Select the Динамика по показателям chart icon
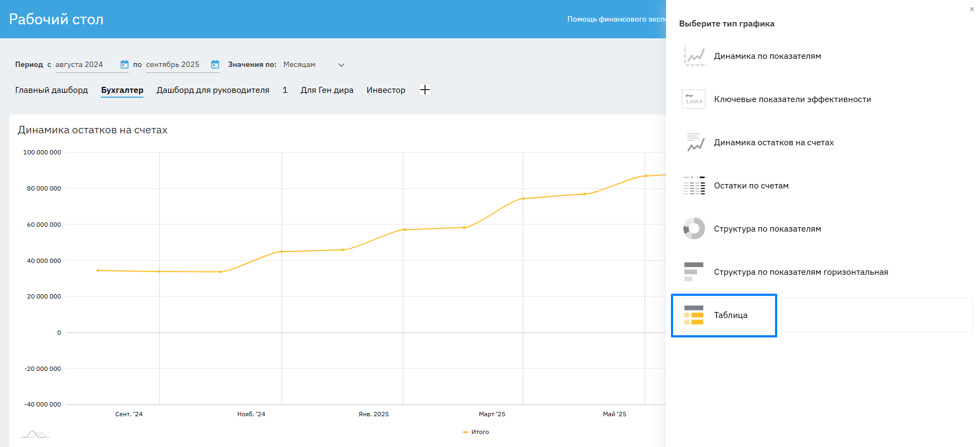This screenshot has width=980, height=447. pos(694,56)
